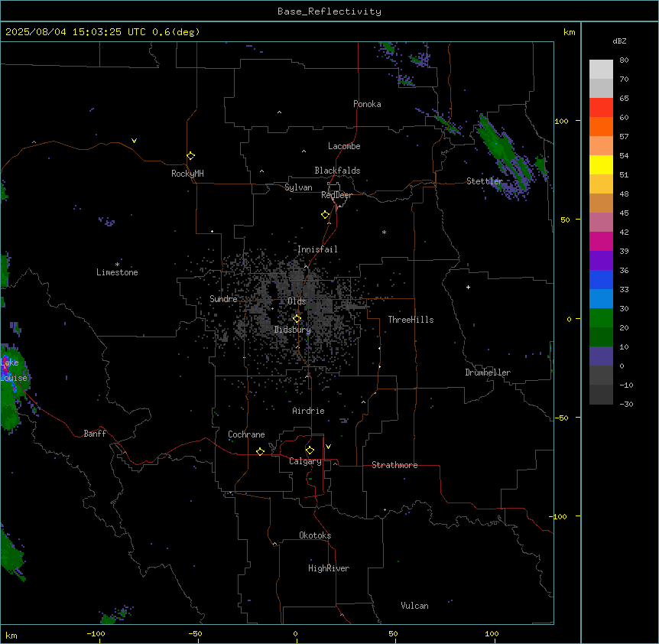Click the Stettler town label

485,181
